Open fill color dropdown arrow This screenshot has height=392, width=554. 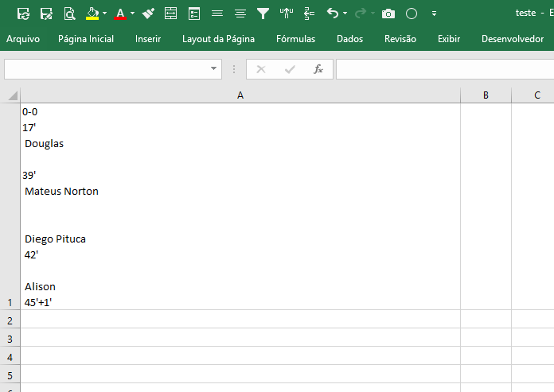pyautogui.click(x=104, y=14)
